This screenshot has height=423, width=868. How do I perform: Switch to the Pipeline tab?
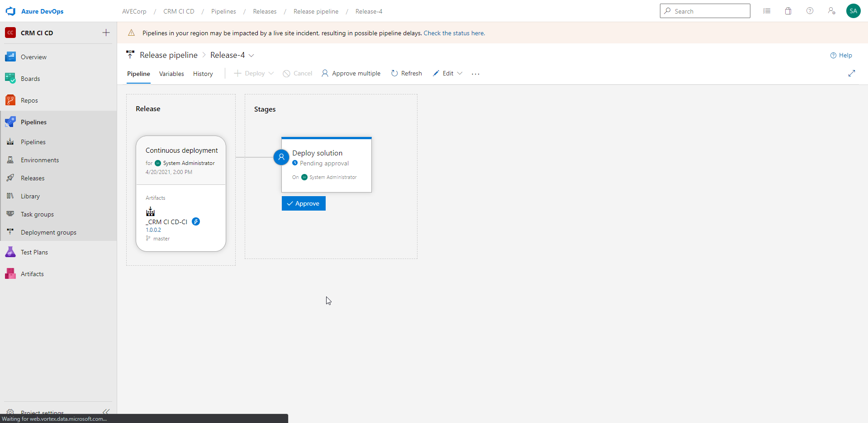[x=138, y=74]
